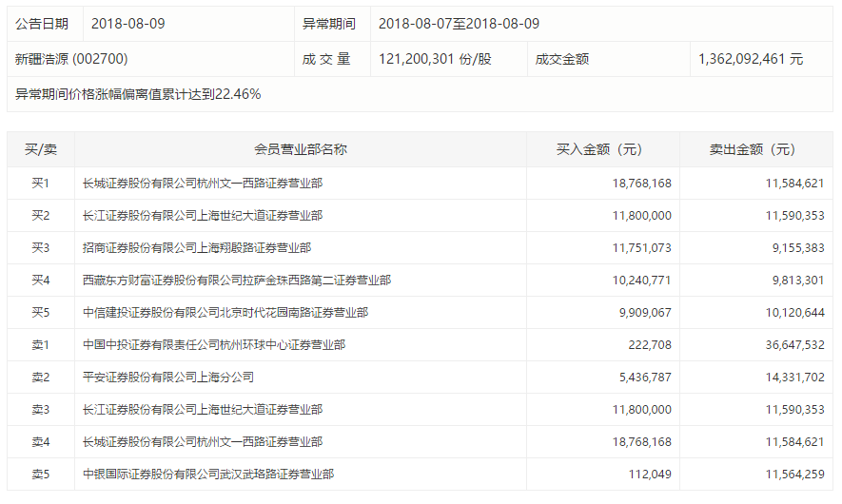Click the stock name 新疆浩源 (002700)

pyautogui.click(x=63, y=59)
